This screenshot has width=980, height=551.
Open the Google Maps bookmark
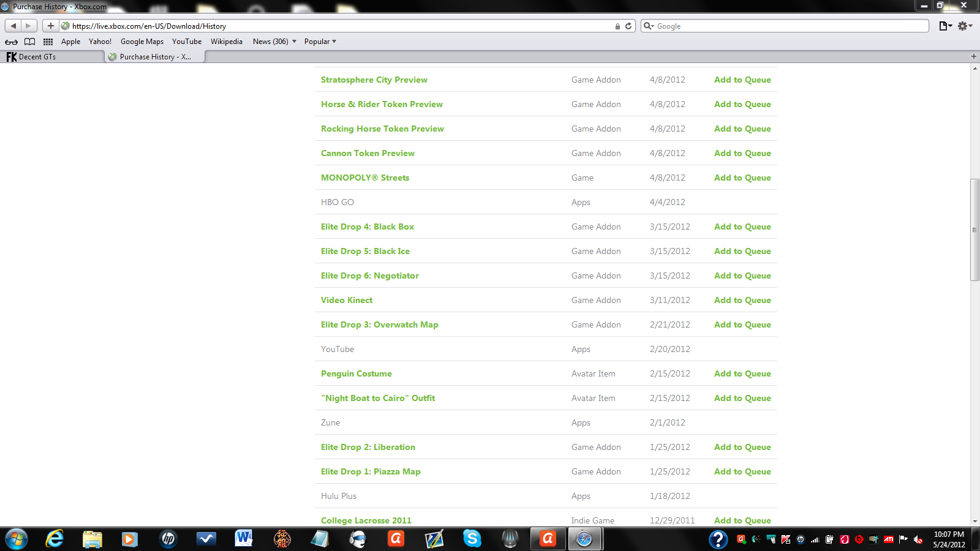pyautogui.click(x=142, y=42)
